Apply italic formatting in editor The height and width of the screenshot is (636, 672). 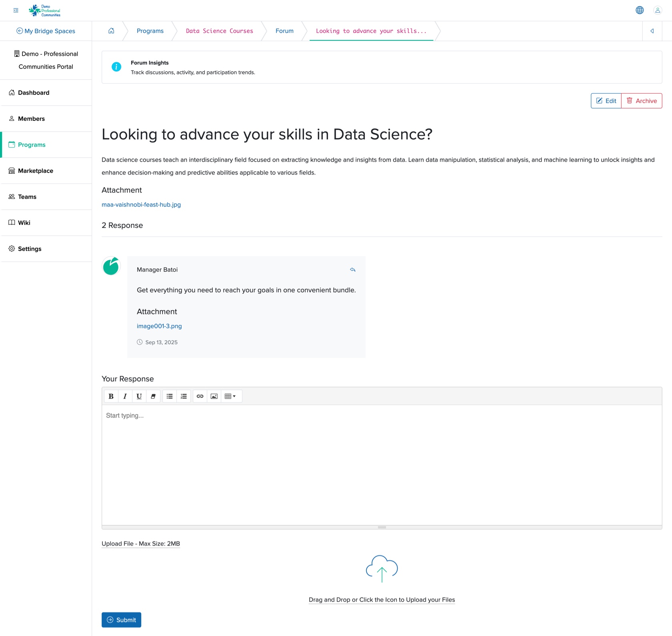pos(125,396)
